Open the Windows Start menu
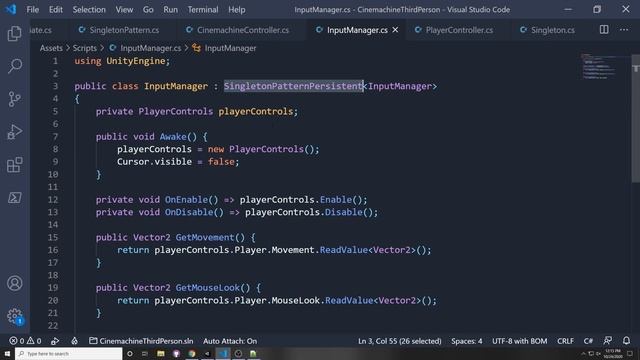This screenshot has height=360, width=640. (x=7, y=353)
